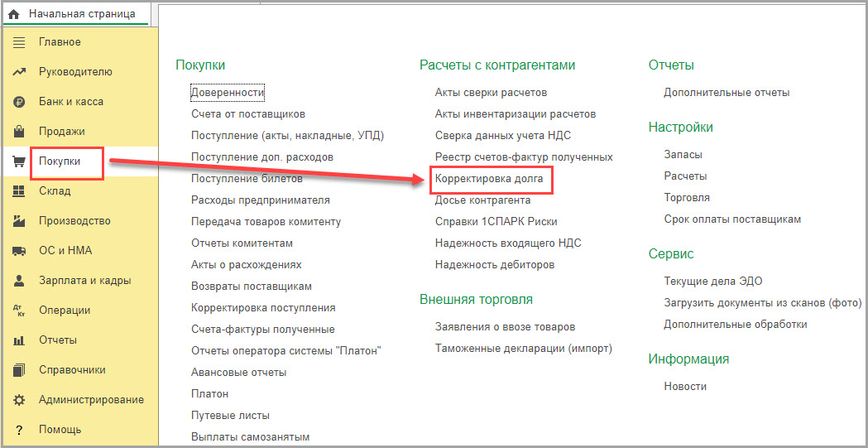
Task: Open Счета от поставщиков
Action: (x=248, y=114)
